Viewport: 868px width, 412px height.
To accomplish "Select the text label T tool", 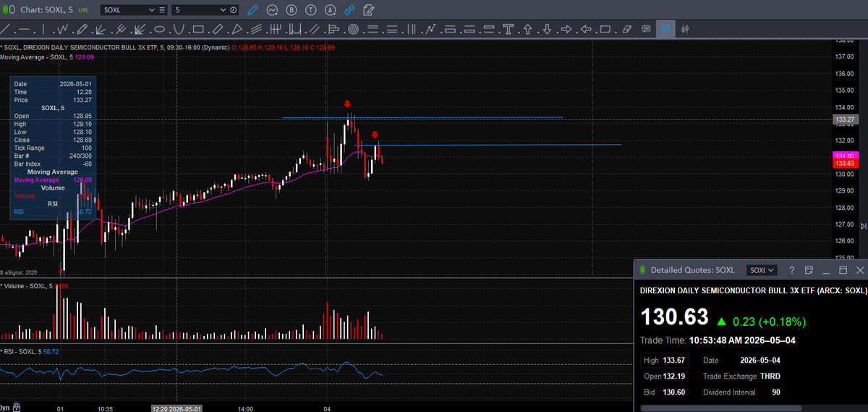I will 509,30.
